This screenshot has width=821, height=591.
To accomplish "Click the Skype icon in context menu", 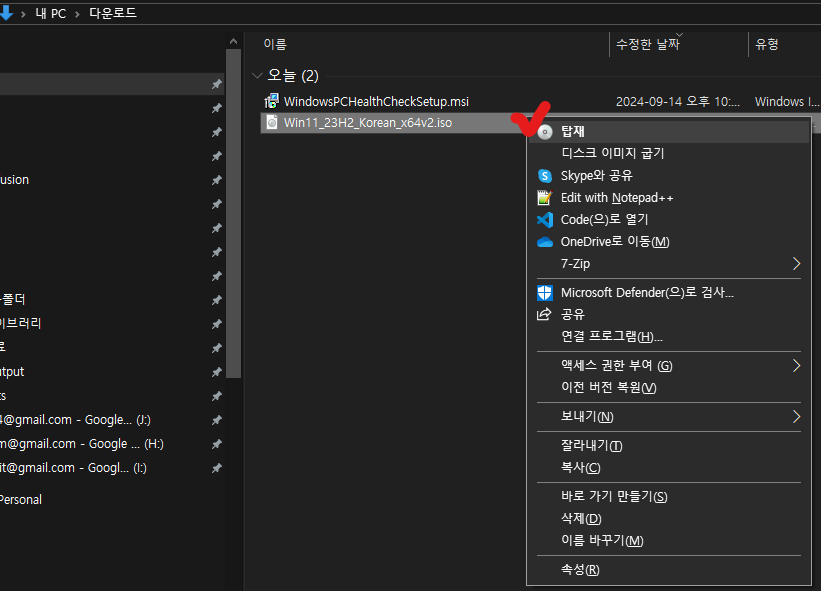I will pos(545,176).
